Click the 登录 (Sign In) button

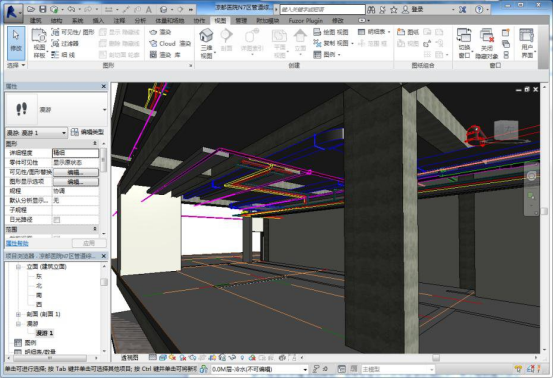click(x=413, y=10)
